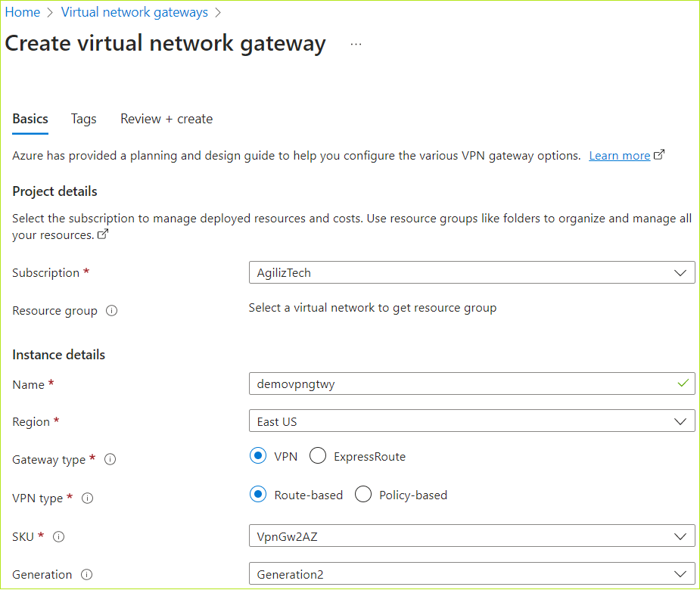
Task: Select the Route-based VPN option
Action: tap(257, 494)
